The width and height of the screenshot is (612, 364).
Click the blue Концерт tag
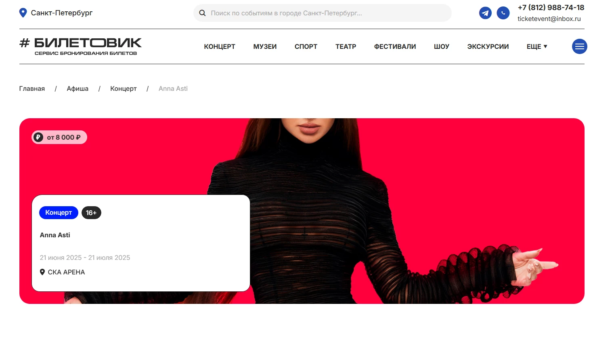[x=59, y=213]
